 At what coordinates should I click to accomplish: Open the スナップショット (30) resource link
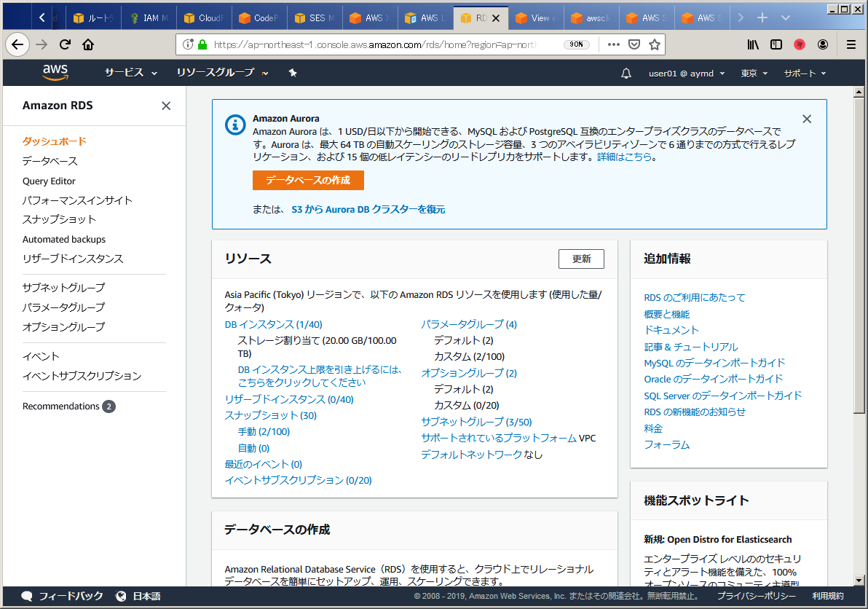pyautogui.click(x=271, y=415)
